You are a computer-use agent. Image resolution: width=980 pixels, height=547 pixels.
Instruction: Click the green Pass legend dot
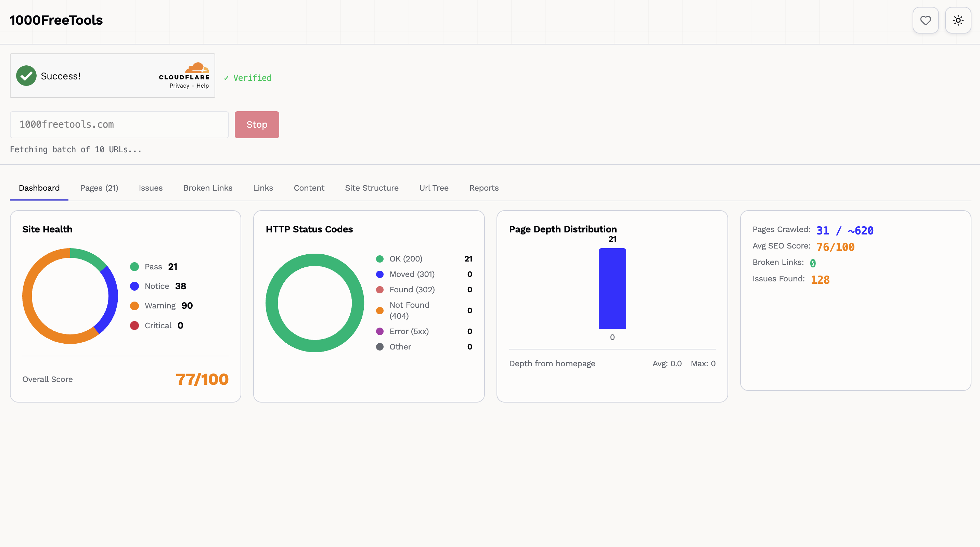(x=134, y=266)
